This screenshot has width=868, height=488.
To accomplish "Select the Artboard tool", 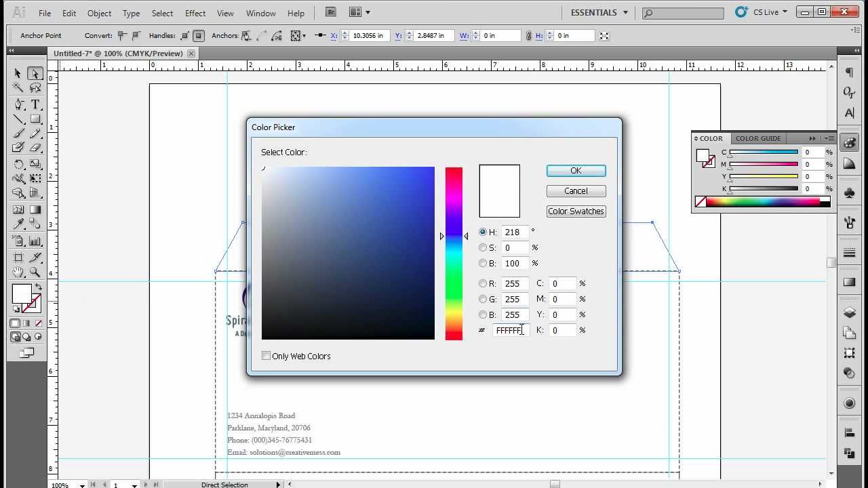I will pos(18,257).
